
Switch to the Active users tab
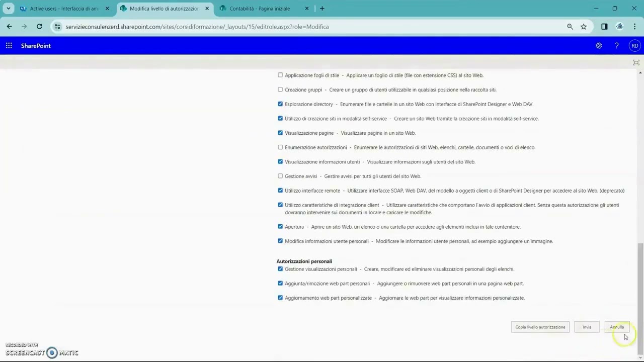(64, 9)
